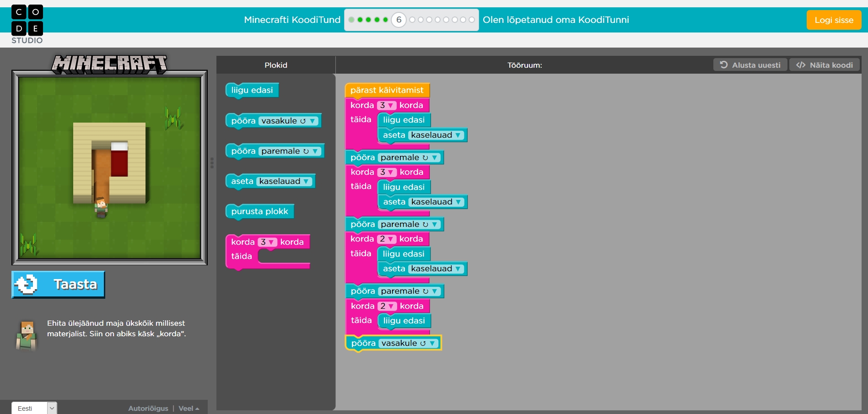This screenshot has width=868, height=414.
Task: Select the current level 6 bubble
Action: (x=399, y=20)
